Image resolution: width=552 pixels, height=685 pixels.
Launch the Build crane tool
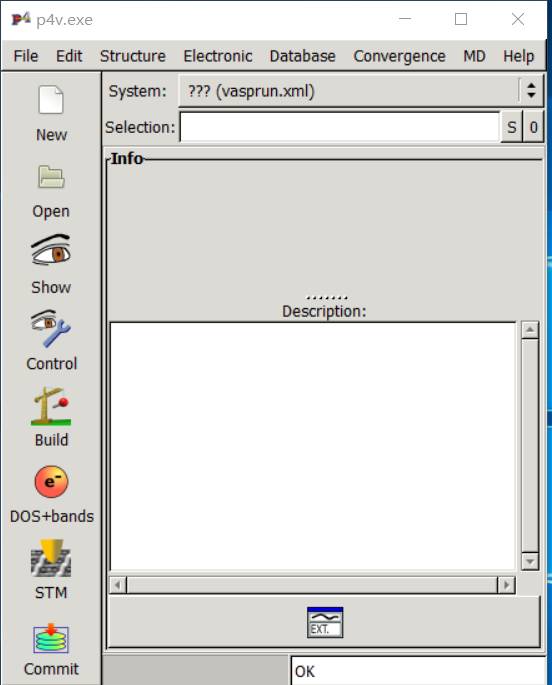[x=51, y=406]
